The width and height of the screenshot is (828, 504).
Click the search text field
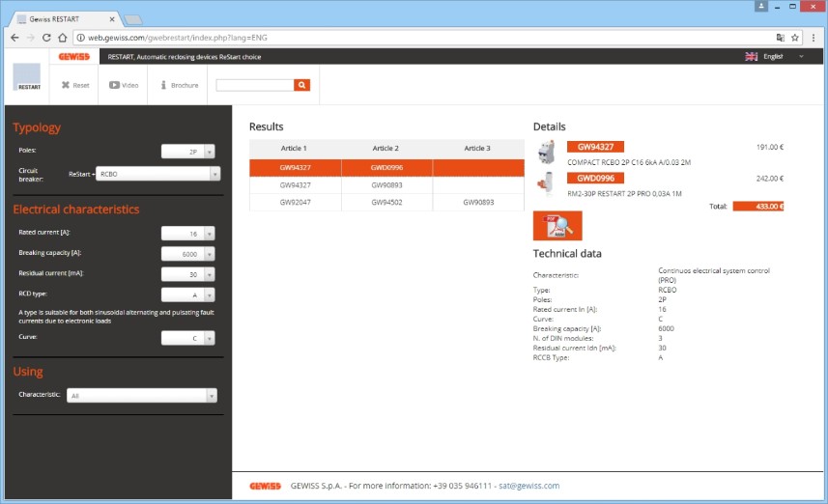[x=255, y=85]
